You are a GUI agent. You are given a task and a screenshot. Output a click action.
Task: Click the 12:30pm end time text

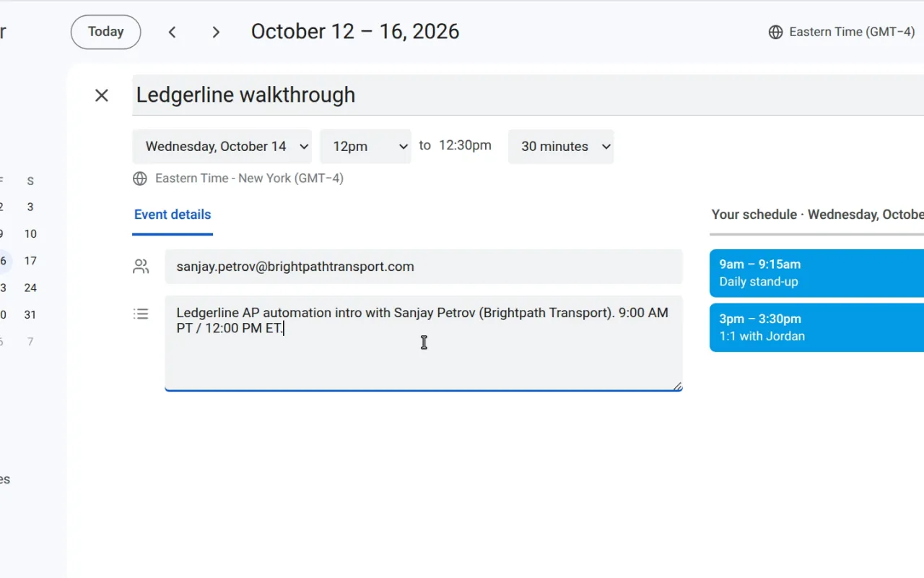point(465,145)
